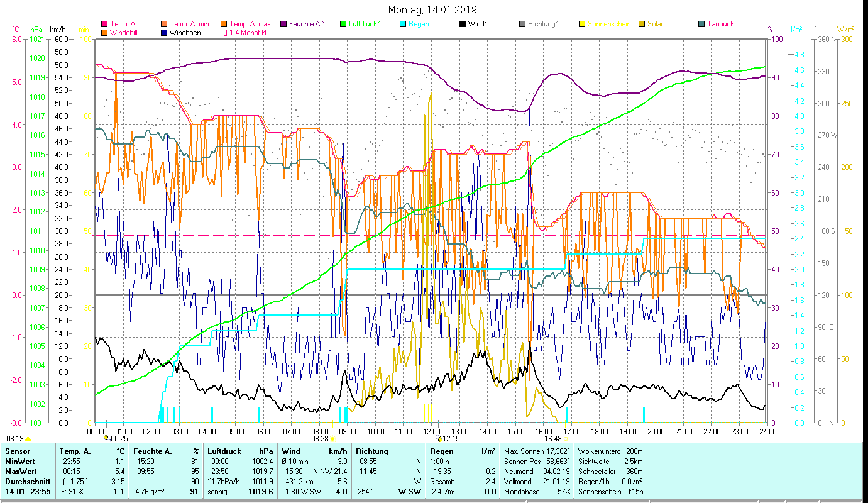Click the Regen/1h 0.0l/m² entry

(610, 482)
